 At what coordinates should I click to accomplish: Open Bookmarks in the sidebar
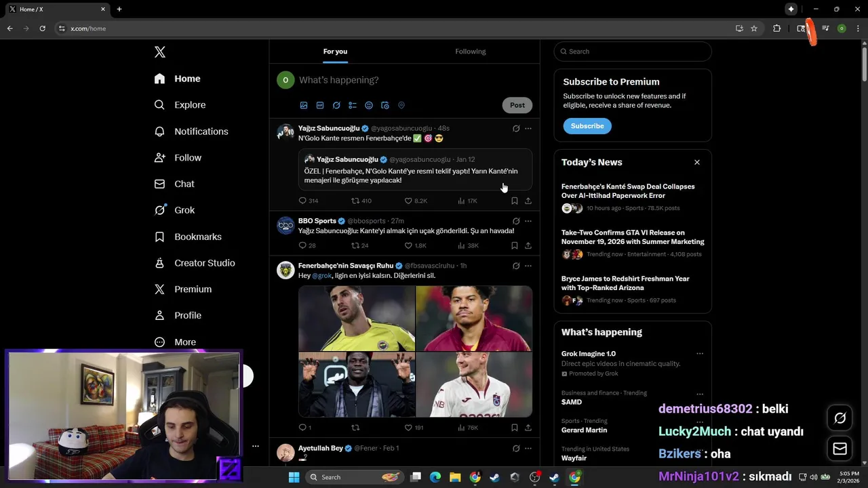(188, 237)
